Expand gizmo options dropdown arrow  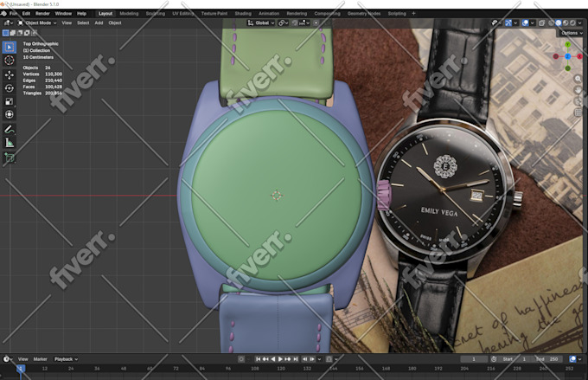[515, 23]
